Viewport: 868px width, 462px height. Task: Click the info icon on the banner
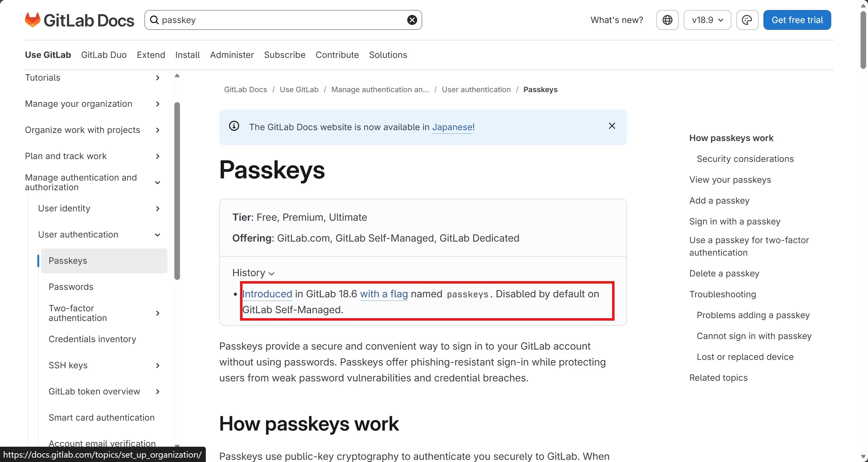tap(234, 126)
